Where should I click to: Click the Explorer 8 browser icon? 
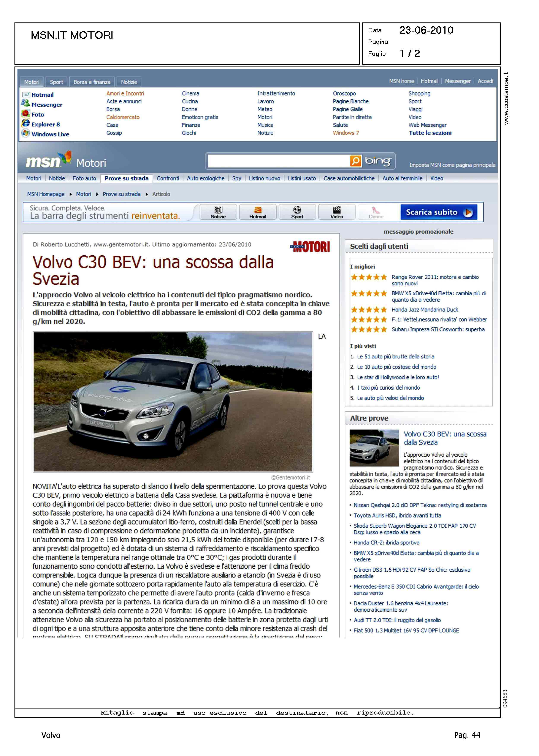tap(25, 123)
